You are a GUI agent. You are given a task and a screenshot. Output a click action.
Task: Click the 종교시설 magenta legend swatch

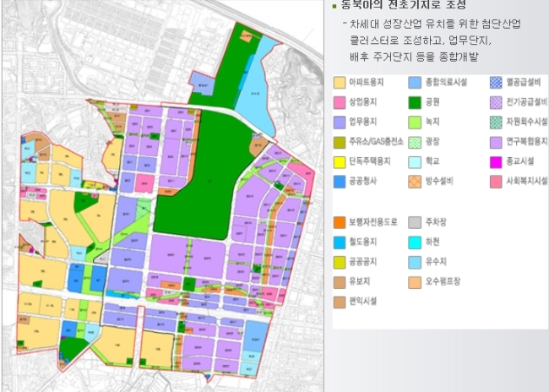[x=496, y=162]
